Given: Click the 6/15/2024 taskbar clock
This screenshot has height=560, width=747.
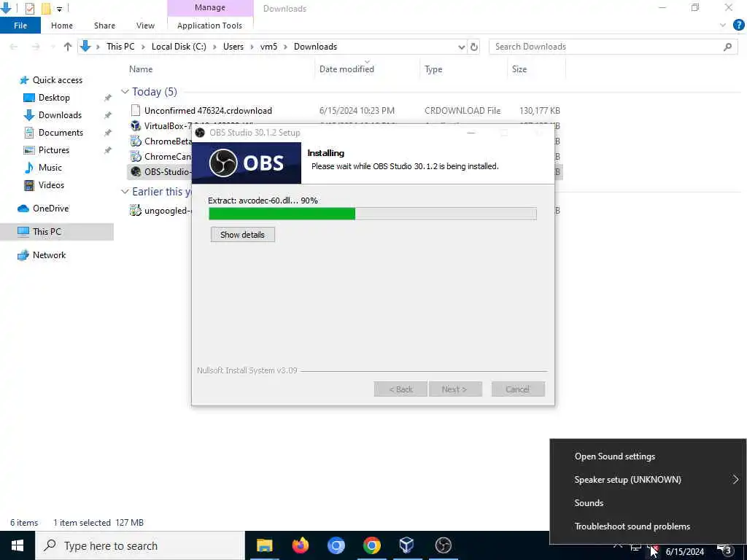Looking at the screenshot, I should click(684, 551).
